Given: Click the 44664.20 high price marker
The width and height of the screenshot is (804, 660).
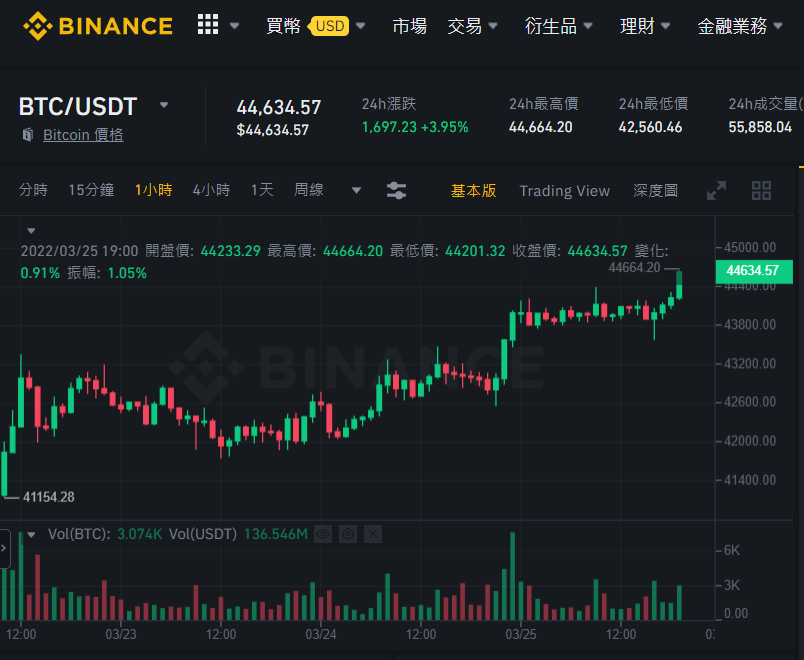Looking at the screenshot, I should [x=634, y=268].
